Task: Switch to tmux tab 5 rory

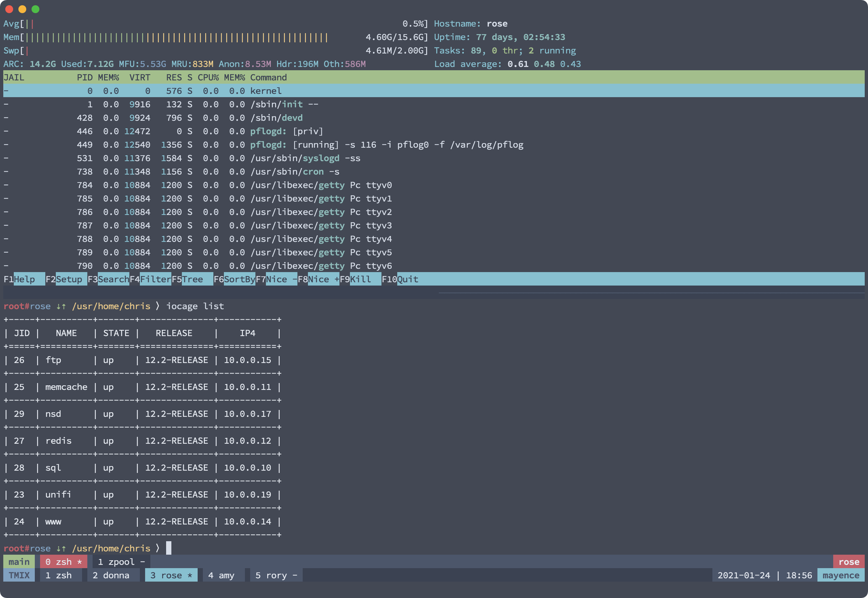Action: 276,576
